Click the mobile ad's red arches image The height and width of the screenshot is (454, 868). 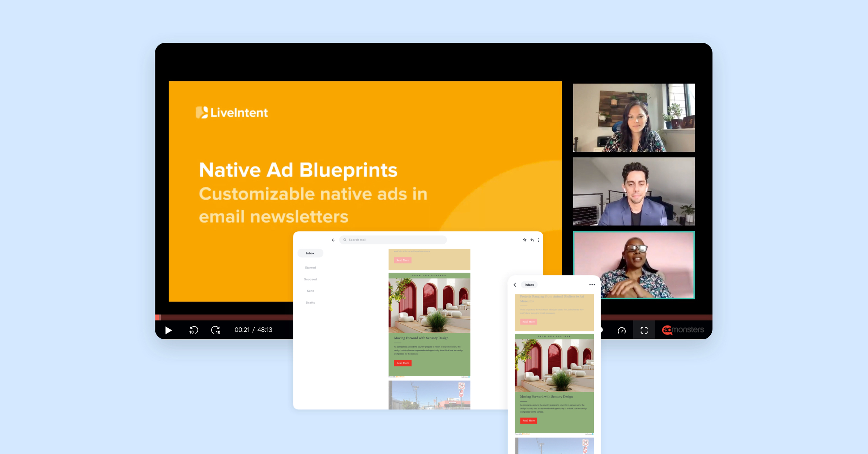[554, 365]
